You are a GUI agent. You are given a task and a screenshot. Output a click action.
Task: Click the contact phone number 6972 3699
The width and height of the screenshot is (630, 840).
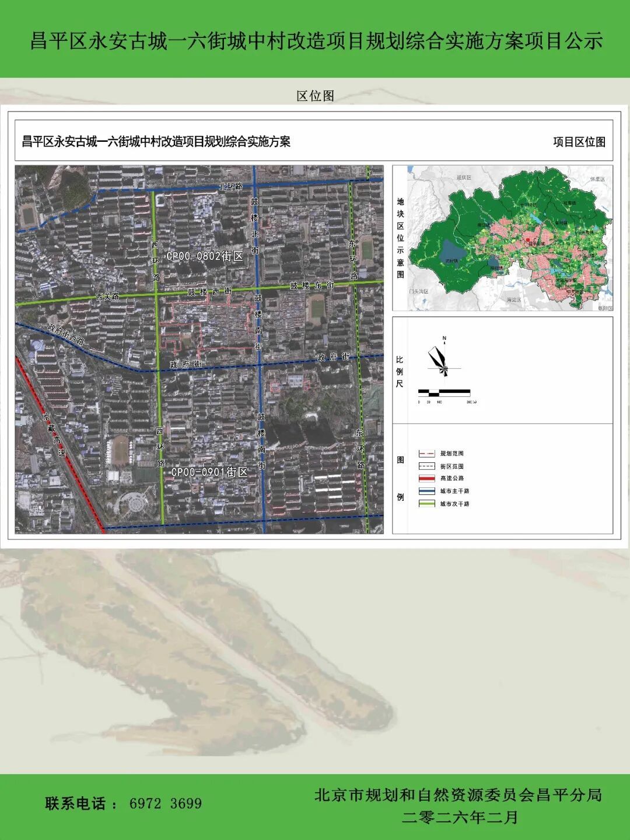coord(165,804)
